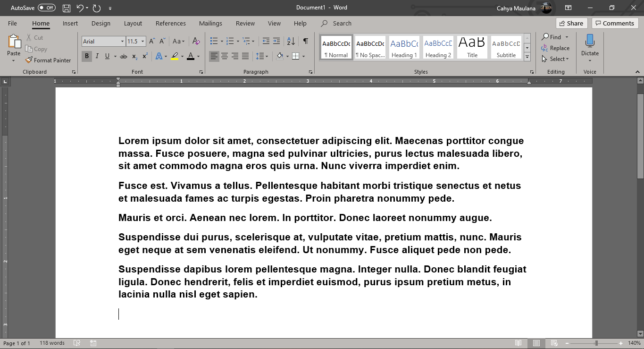Image resolution: width=644 pixels, height=349 pixels.
Task: Apply yellow text highlight color
Action: 174,56
